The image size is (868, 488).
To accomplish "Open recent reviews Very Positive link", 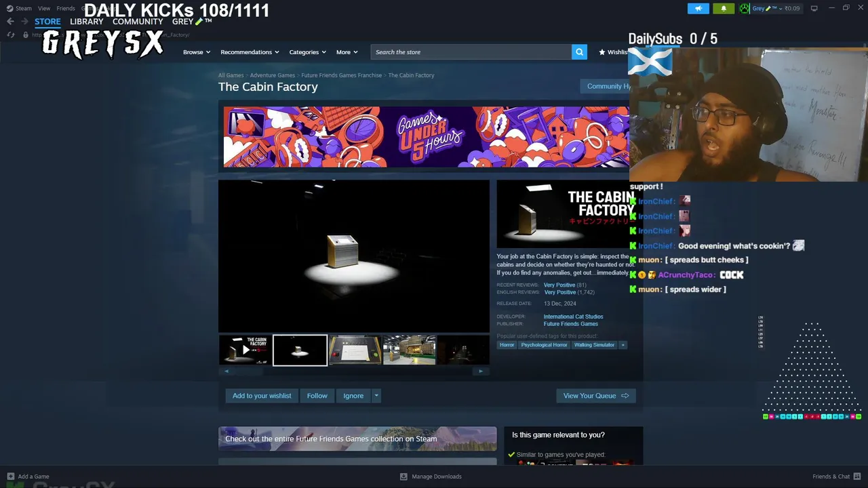I will (x=559, y=285).
